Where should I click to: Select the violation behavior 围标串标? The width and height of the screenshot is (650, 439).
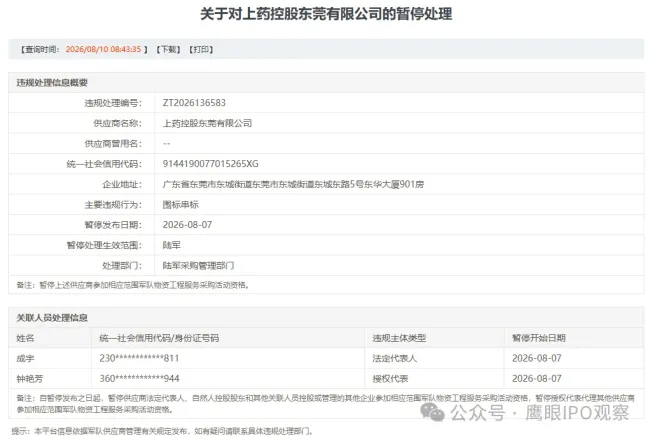(x=180, y=204)
